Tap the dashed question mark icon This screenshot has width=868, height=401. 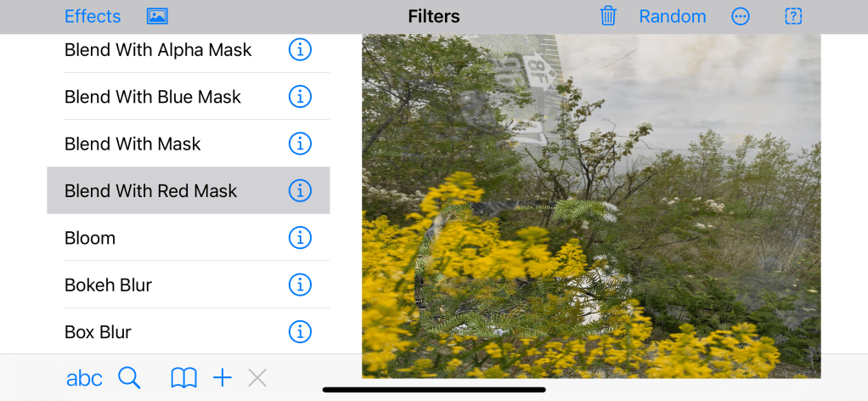coord(793,17)
